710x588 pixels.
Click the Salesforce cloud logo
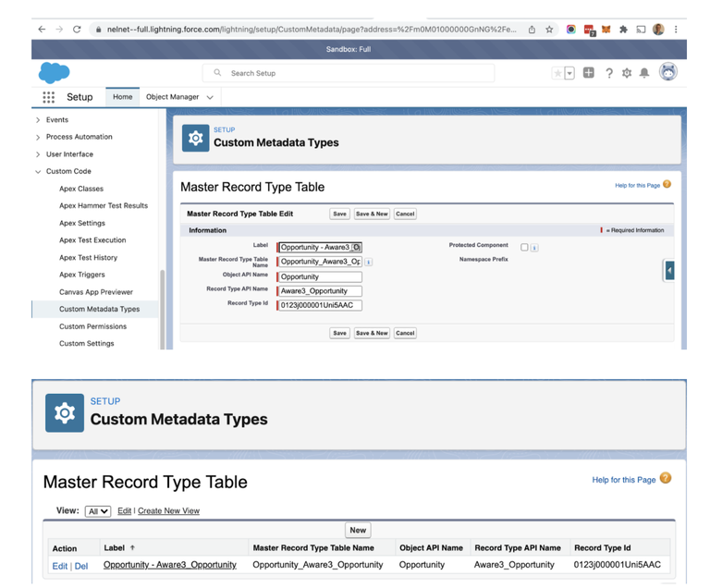coord(54,73)
